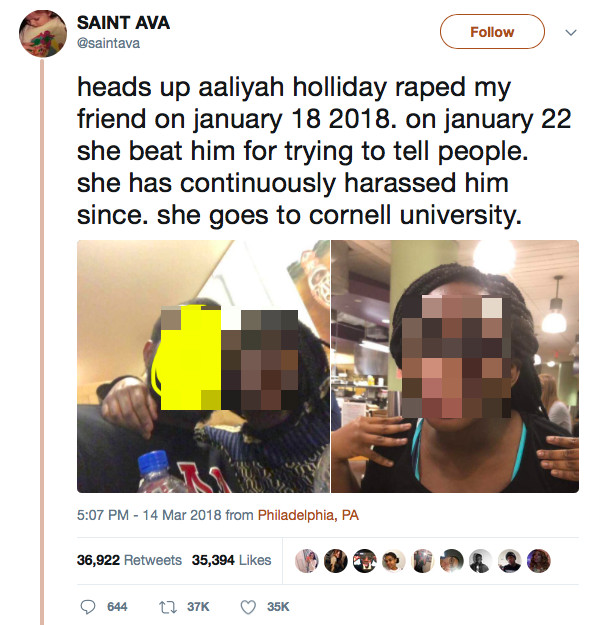Click the Follow button

(492, 31)
